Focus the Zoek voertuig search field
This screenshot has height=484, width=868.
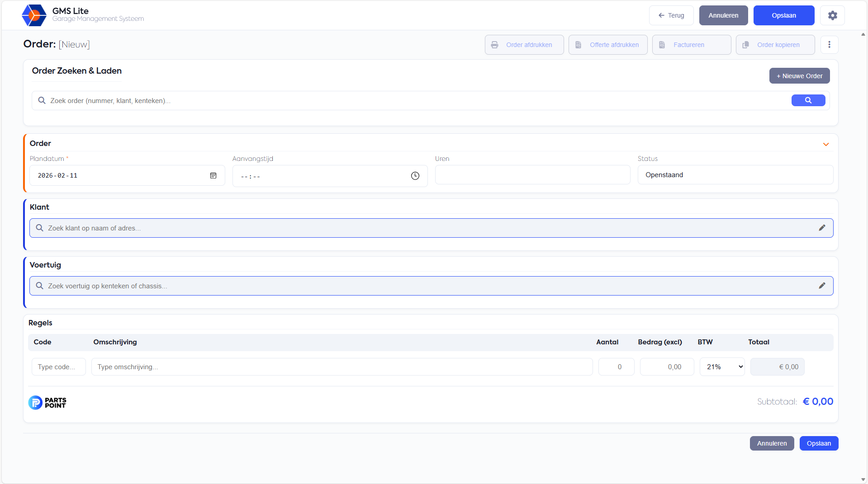click(x=431, y=286)
